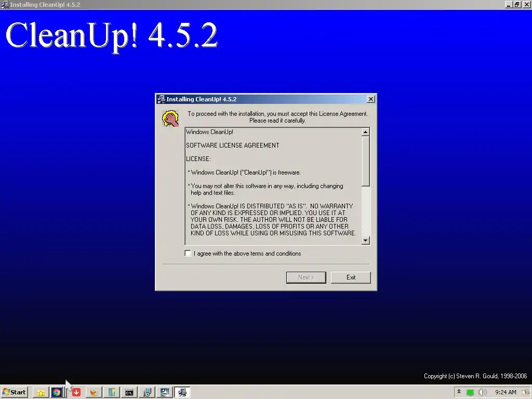Click the orange box taskbar icon
The height and width of the screenshot is (399, 532).
tap(94, 393)
